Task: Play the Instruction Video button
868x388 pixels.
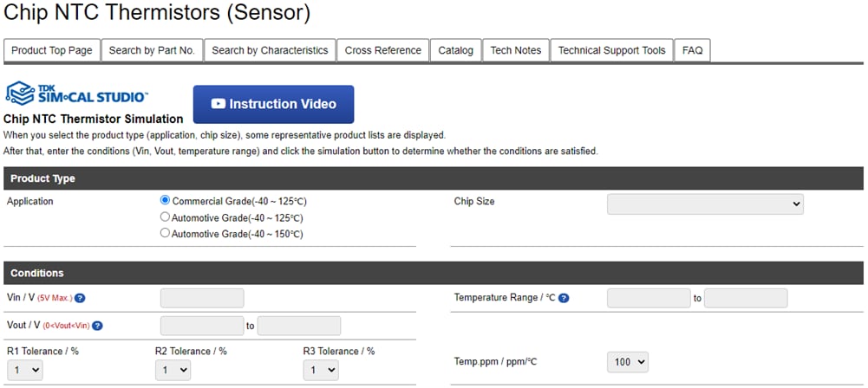Action: [273, 104]
